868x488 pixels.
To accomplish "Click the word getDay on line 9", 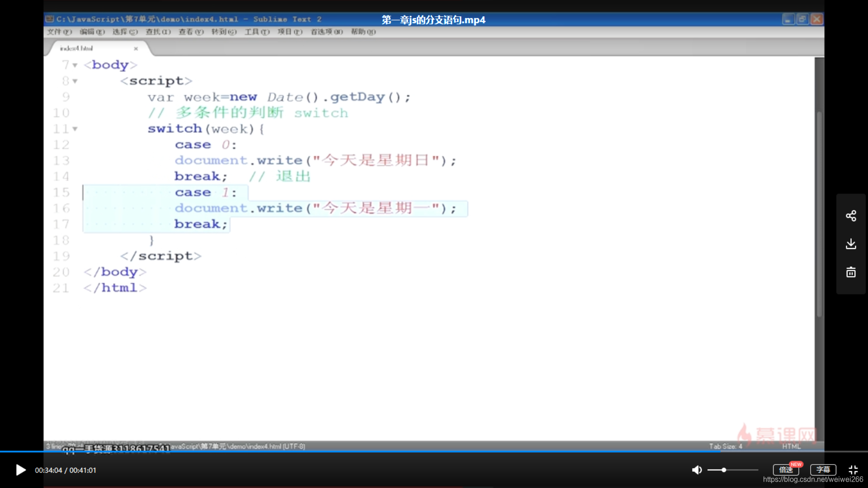I will tap(357, 97).
